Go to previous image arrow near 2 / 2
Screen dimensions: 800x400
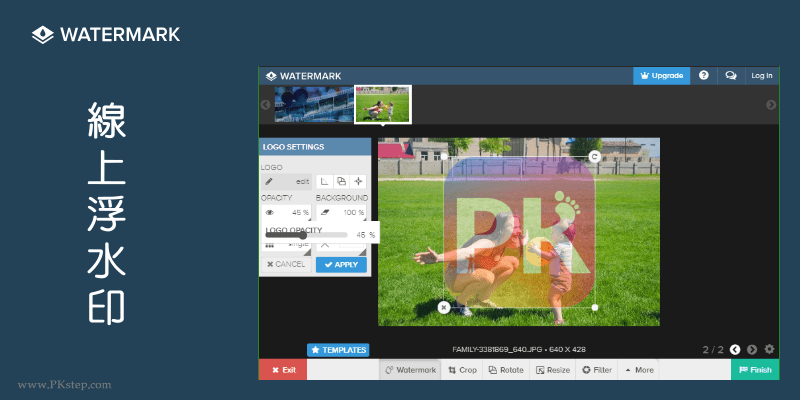pyautogui.click(x=735, y=349)
